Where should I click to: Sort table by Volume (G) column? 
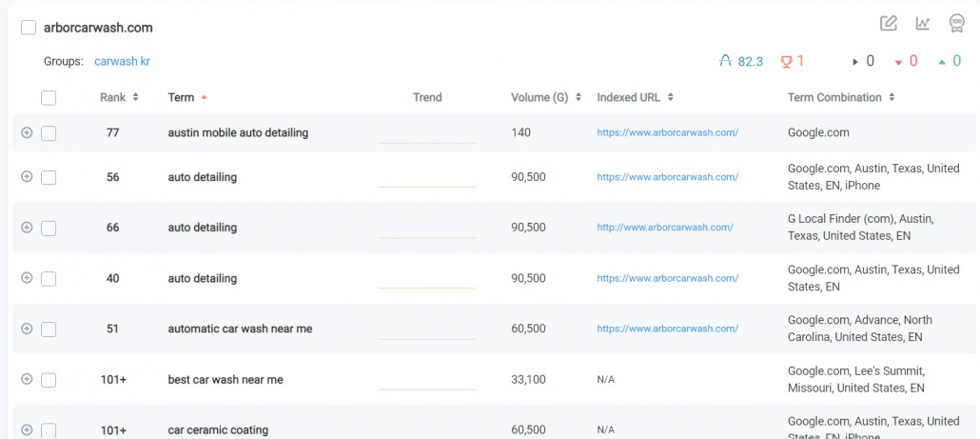click(x=546, y=97)
